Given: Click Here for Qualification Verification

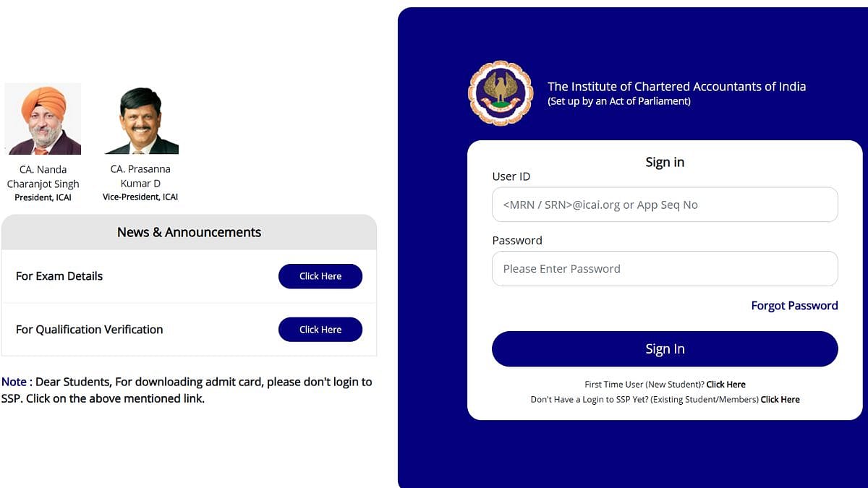Looking at the screenshot, I should (320, 329).
